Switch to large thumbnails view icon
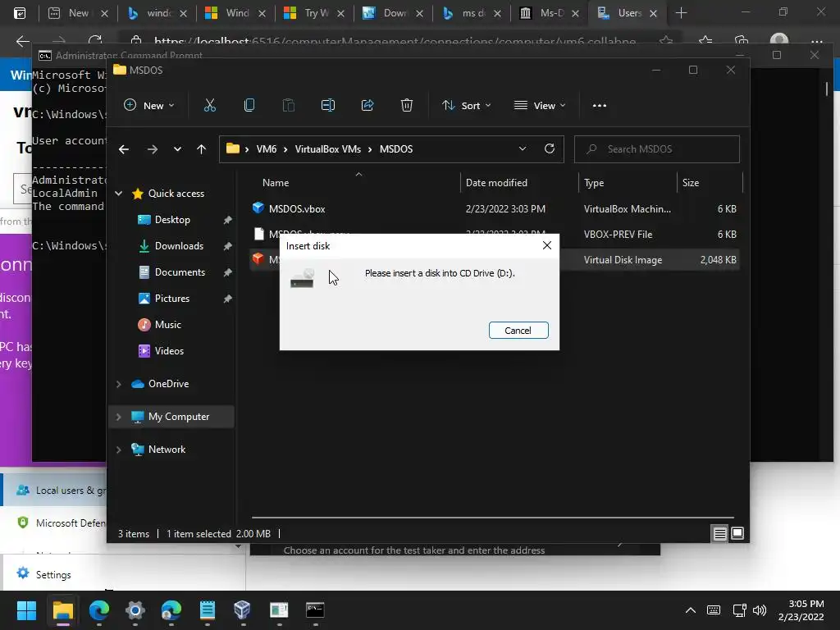 (x=737, y=533)
